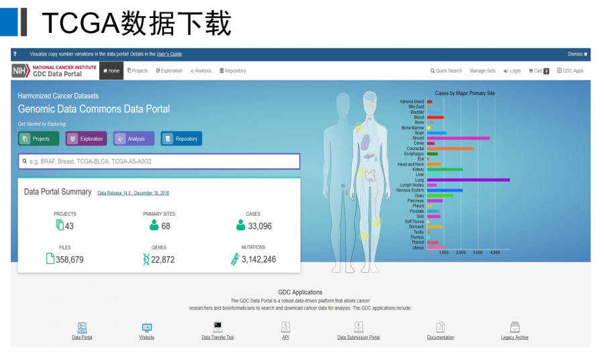Click the 'Adrenal Gland' chart label
Screen dimensions: 604x364
tap(412, 102)
